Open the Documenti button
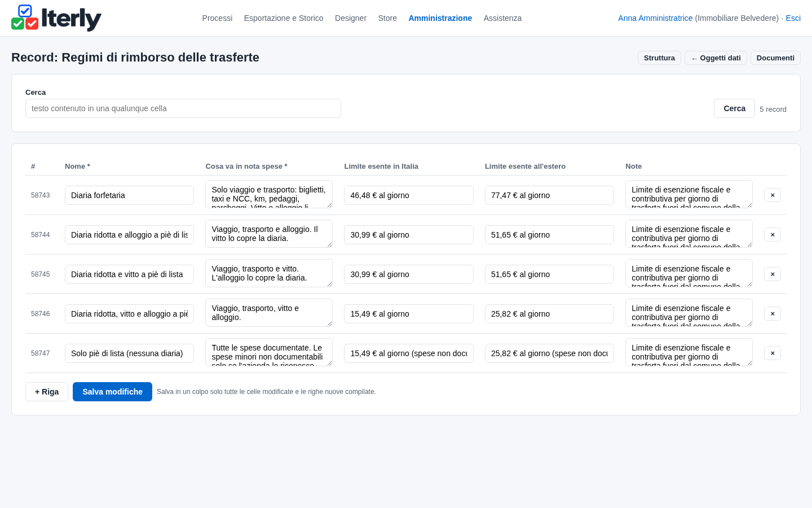Image resolution: width=812 pixels, height=508 pixels. (775, 58)
